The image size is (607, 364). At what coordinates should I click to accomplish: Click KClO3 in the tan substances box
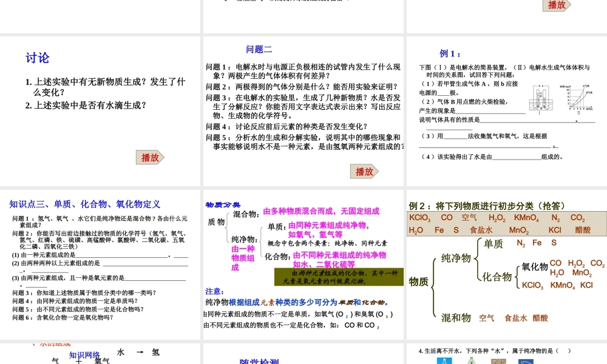[x=419, y=218]
